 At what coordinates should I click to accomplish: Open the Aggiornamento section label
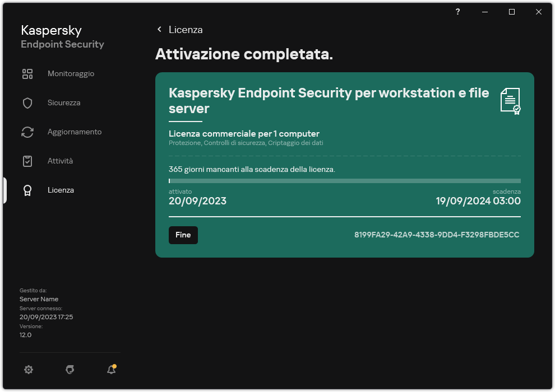[75, 132]
